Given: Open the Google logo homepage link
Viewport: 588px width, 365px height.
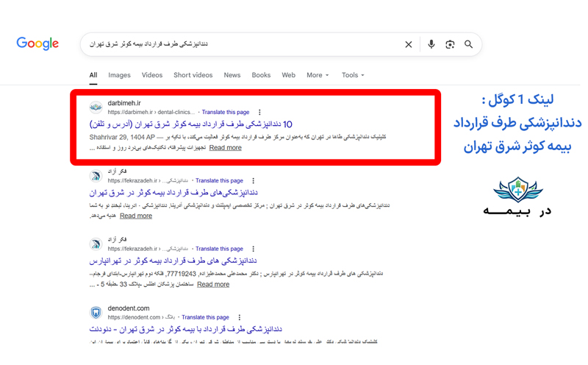Looking at the screenshot, I should tap(37, 43).
